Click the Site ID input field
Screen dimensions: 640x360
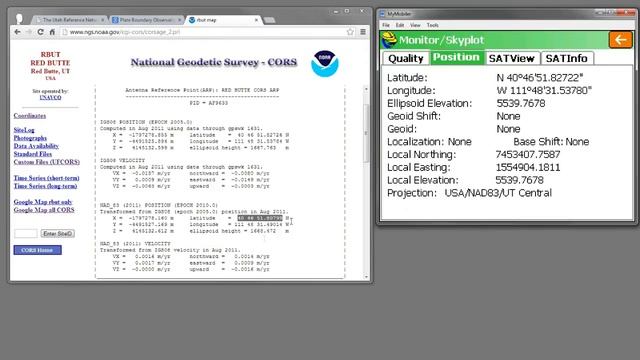pyautogui.click(x=26, y=233)
